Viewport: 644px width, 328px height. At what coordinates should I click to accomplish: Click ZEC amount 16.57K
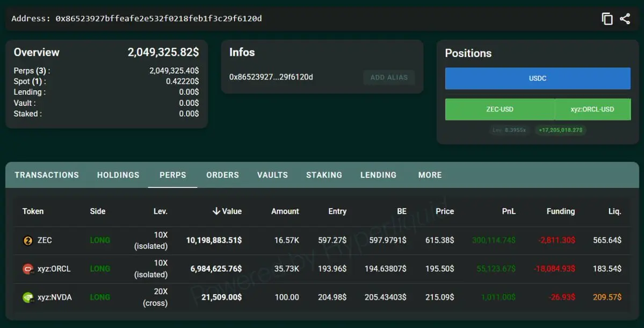(287, 240)
